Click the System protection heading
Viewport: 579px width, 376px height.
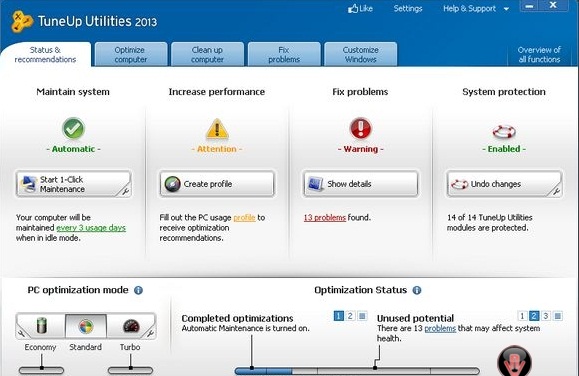click(504, 92)
